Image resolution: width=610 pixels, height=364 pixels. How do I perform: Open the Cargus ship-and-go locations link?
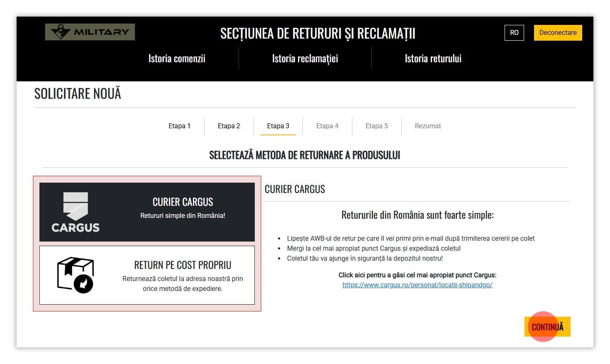417,285
